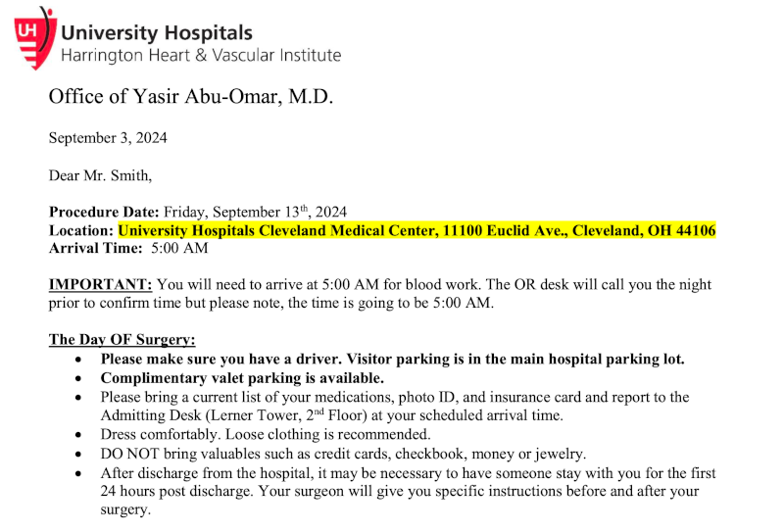The image size is (784, 532).
Task: Click the DO NOT bring valuables line
Action: (x=343, y=454)
